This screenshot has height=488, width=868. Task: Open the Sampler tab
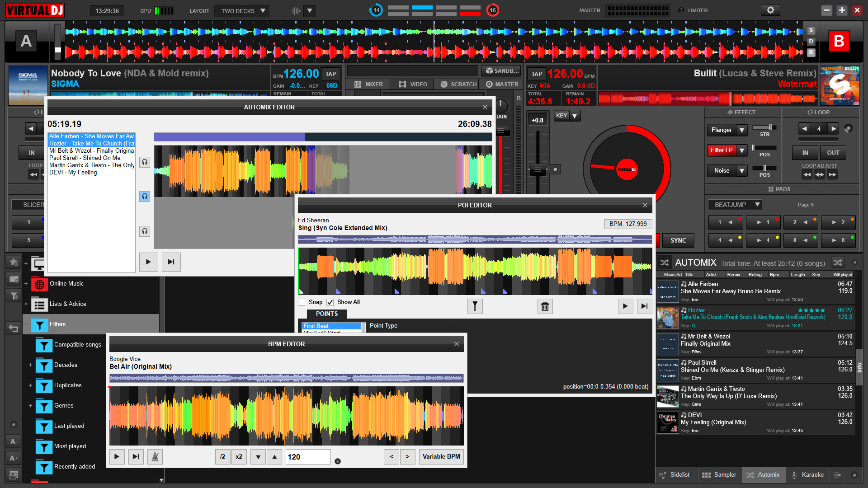pyautogui.click(x=719, y=475)
